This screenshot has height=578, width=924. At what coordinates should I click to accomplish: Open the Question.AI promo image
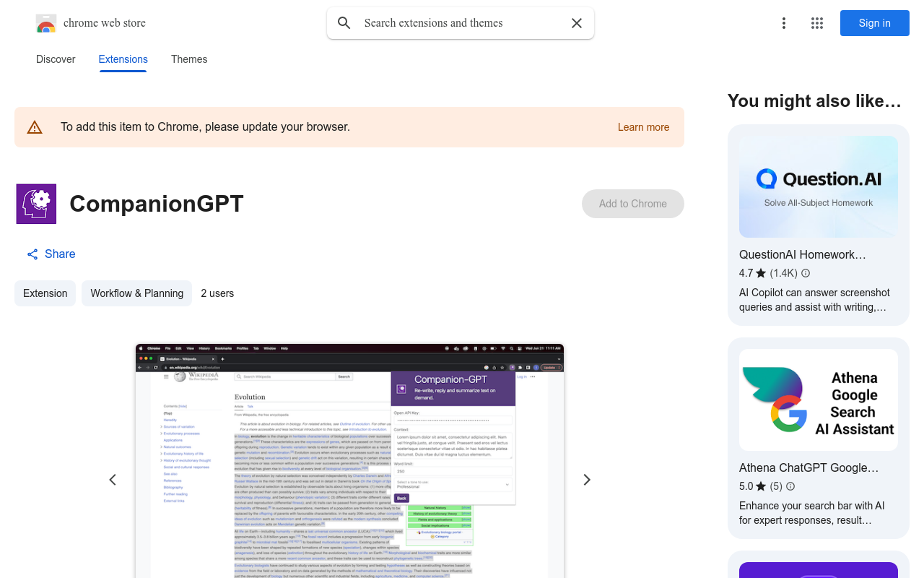[819, 187]
